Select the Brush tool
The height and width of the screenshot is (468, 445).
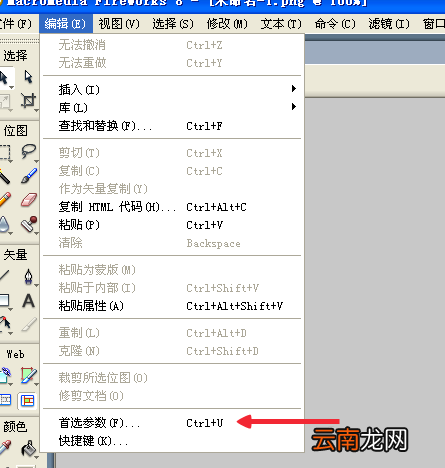click(28, 176)
